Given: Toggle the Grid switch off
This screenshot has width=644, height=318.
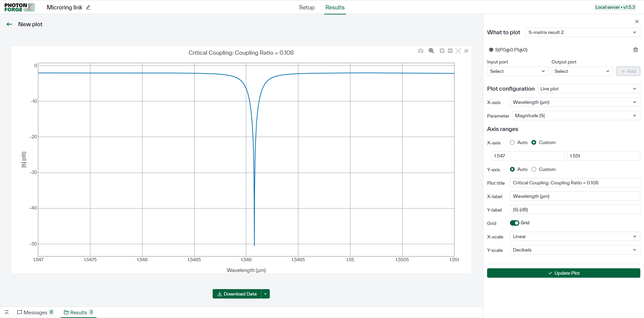Looking at the screenshot, I should [x=515, y=223].
